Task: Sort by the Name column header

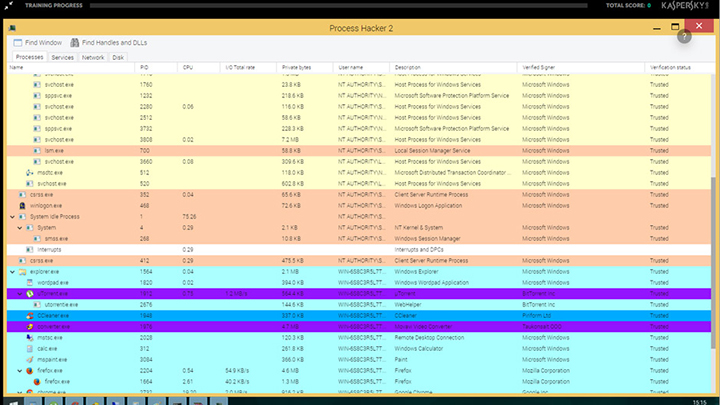Action: coord(71,68)
